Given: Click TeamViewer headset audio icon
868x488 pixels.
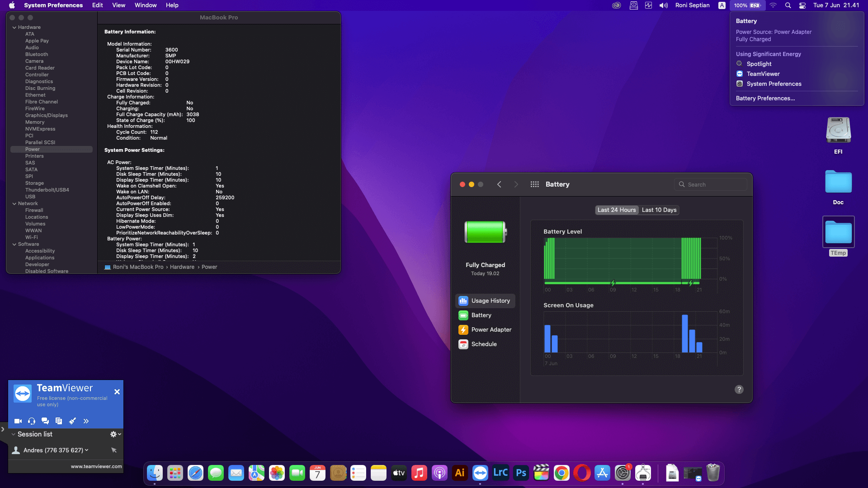Looking at the screenshot, I should pos(32,421).
